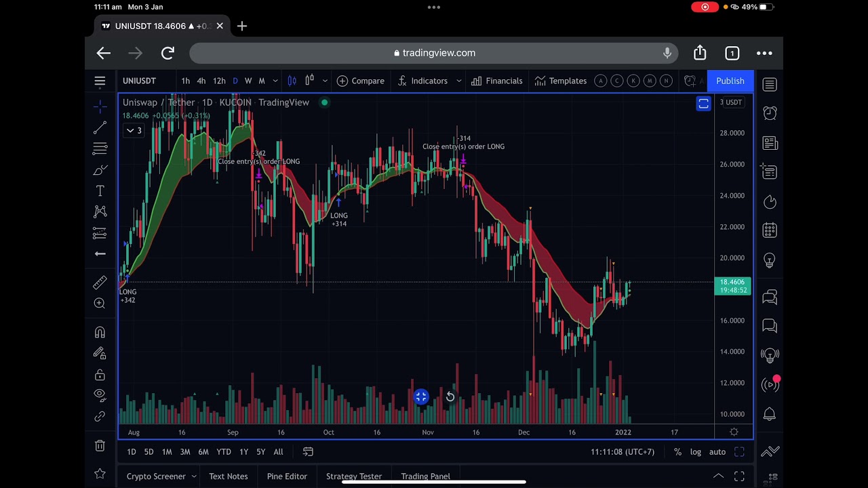This screenshot has width=868, height=488.
Task: Select the trend line drawing tool
Action: [100, 127]
